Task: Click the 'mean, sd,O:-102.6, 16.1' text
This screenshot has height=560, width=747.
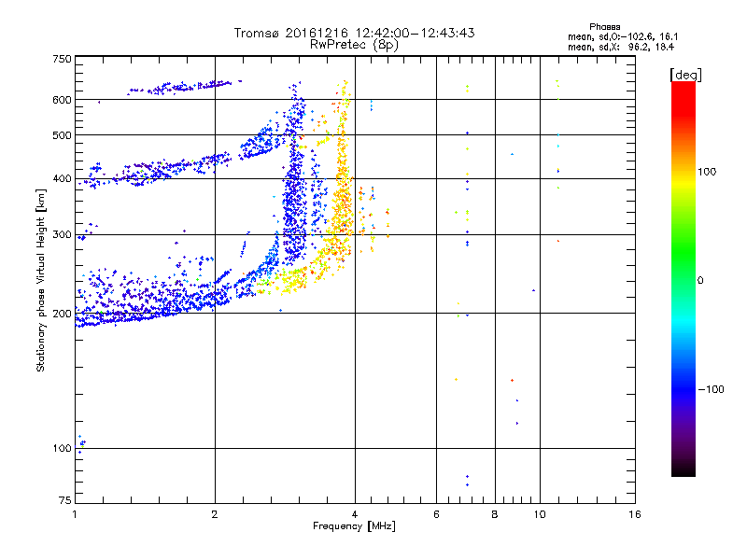Action: [x=623, y=36]
